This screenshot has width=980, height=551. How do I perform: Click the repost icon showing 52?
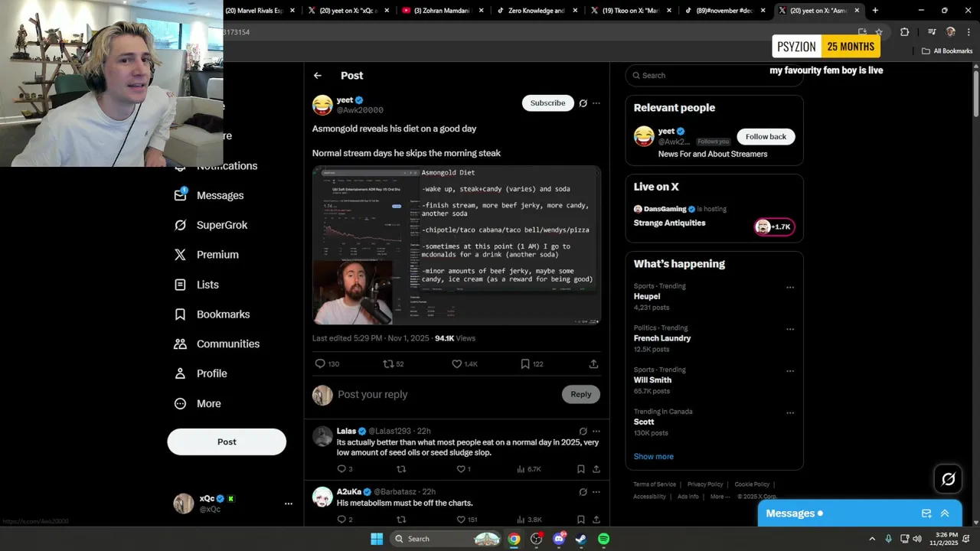pyautogui.click(x=388, y=364)
